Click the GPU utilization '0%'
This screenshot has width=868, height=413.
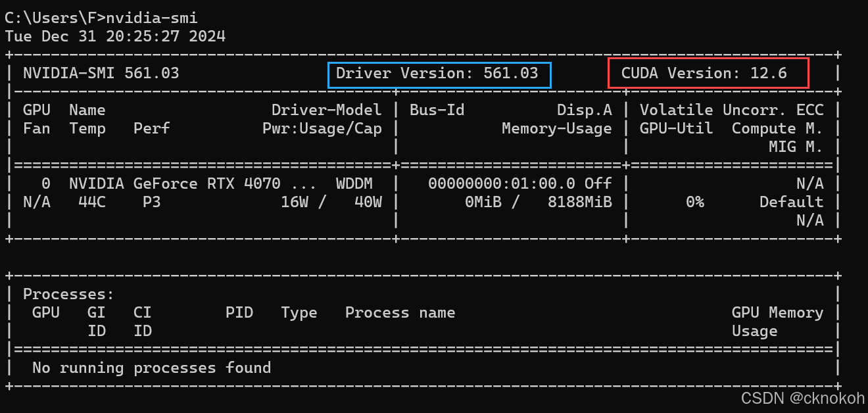click(x=695, y=202)
